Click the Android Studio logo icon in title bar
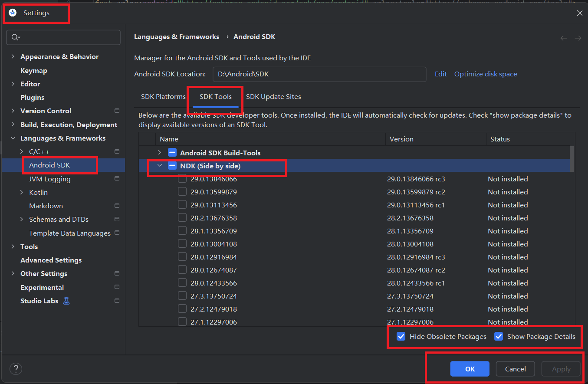This screenshot has width=588, height=384. 13,13
